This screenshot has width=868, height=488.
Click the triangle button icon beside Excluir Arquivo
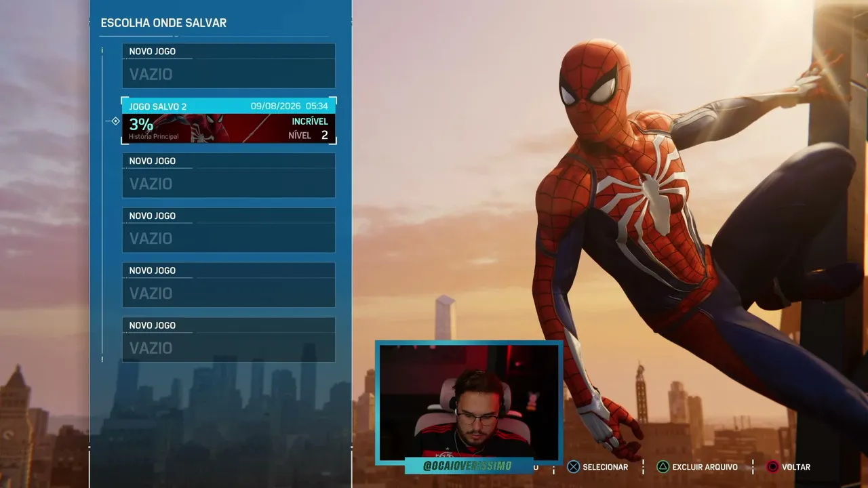point(663,467)
